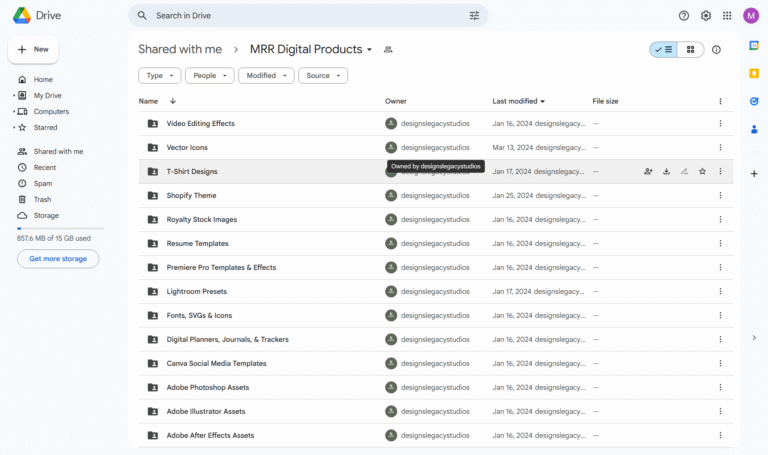Open the Settings gear icon
Image resolution: width=768 pixels, height=455 pixels.
[706, 15]
